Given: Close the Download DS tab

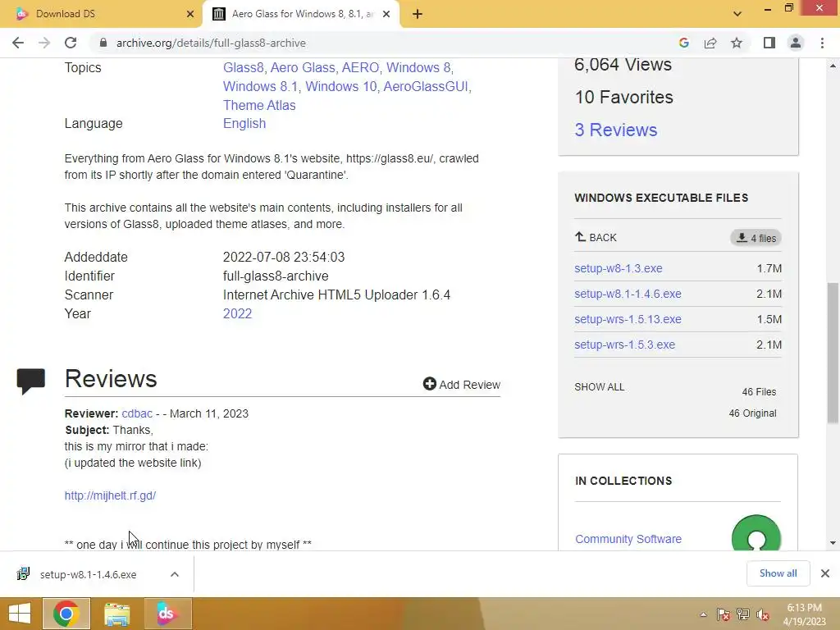Looking at the screenshot, I should click(190, 14).
